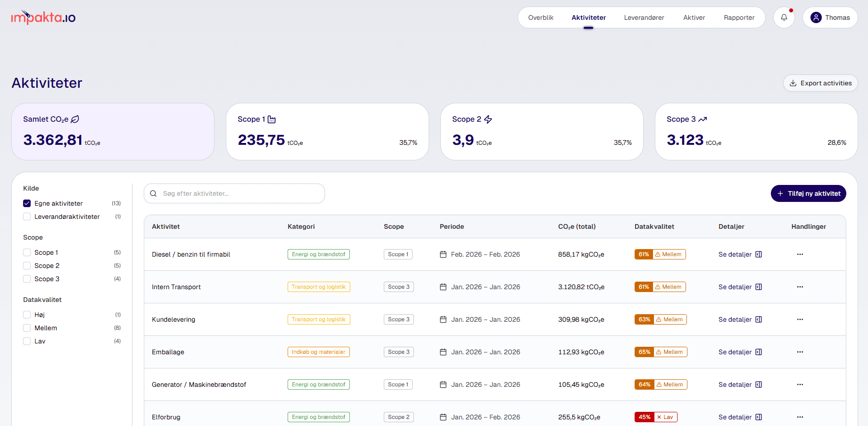Image resolution: width=868 pixels, height=426 pixels.
Task: Enable the Lav data quality filter
Action: click(27, 341)
